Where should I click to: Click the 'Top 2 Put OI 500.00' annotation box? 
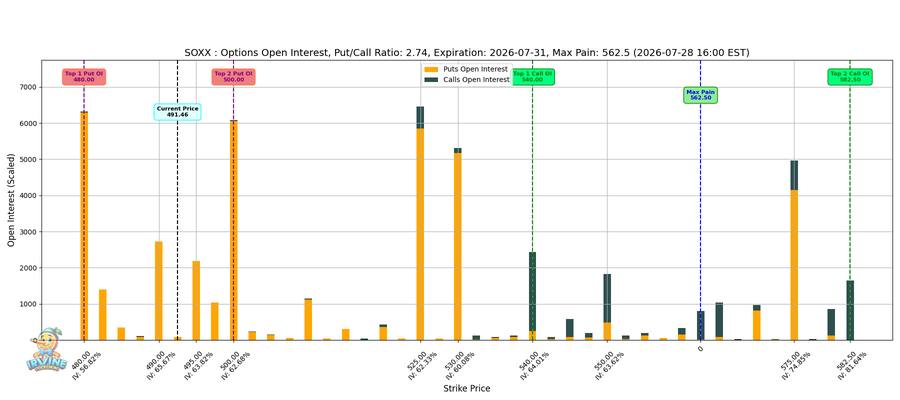coord(234,76)
